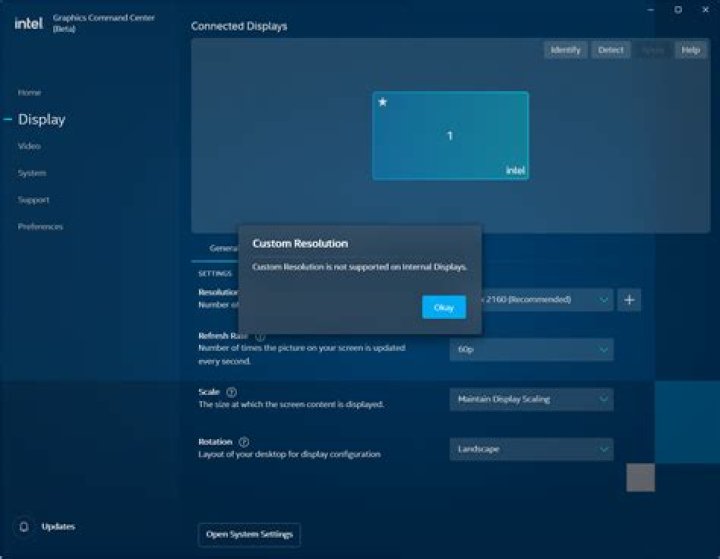Click the Custom Resolution dialog title
Image resolution: width=720 pixels, height=559 pixels.
click(x=300, y=243)
